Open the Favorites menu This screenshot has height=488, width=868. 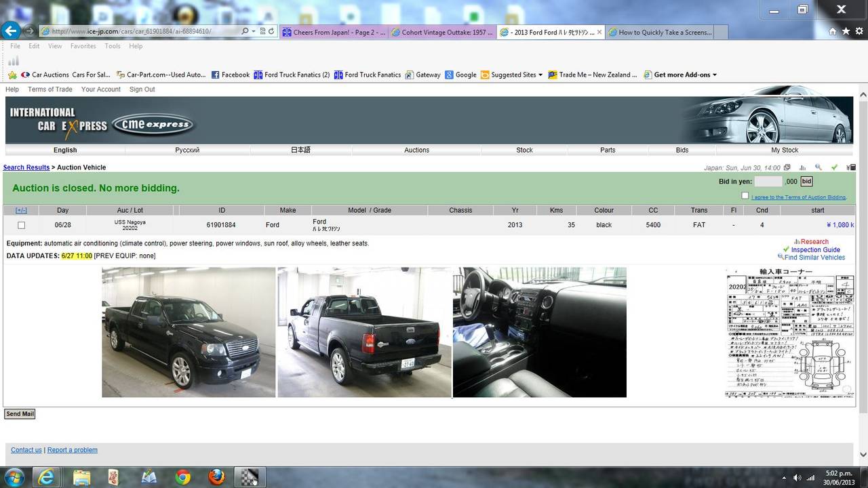pos(83,46)
